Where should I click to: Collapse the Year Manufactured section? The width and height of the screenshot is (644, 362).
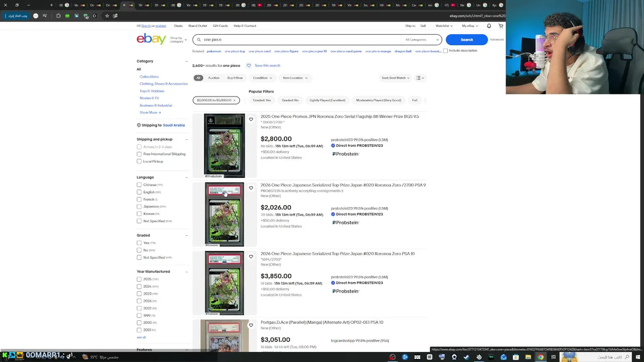pyautogui.click(x=186, y=271)
